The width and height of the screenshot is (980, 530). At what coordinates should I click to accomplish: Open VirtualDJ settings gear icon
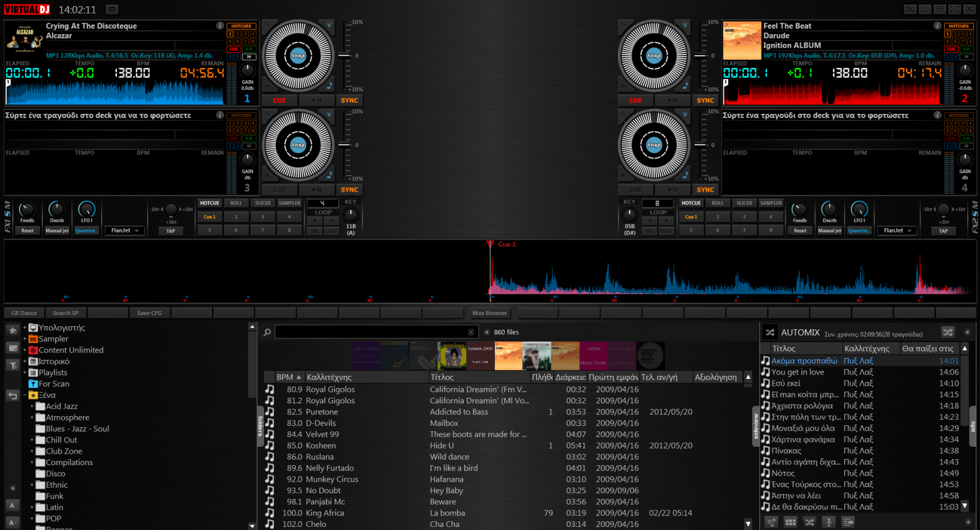(x=111, y=9)
